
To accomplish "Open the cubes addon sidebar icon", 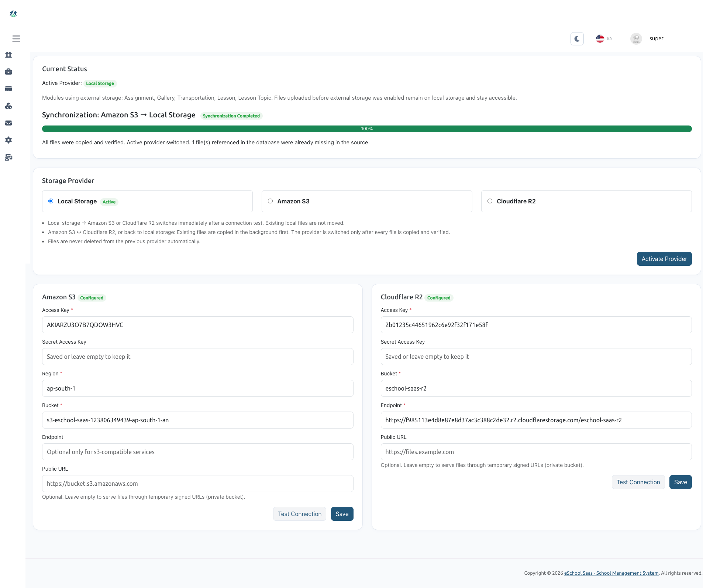I will click(8, 106).
